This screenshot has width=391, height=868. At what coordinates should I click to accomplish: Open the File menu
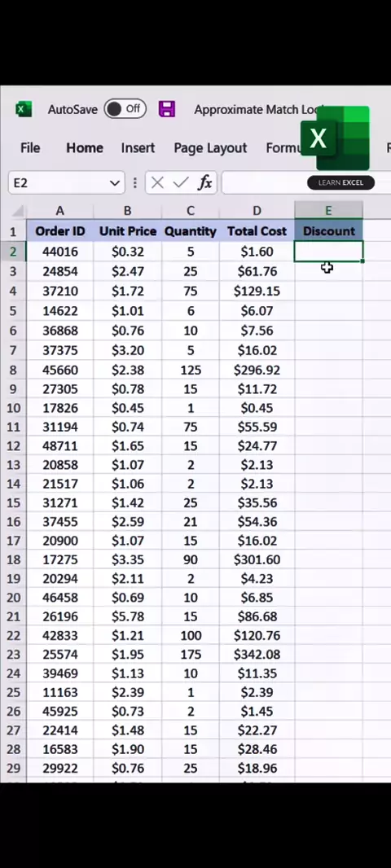[x=30, y=148]
